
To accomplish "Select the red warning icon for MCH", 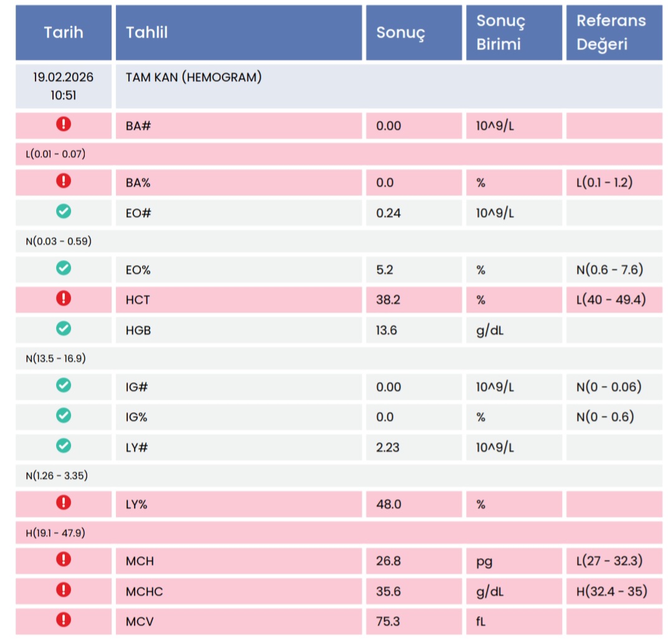I will pos(64,559).
